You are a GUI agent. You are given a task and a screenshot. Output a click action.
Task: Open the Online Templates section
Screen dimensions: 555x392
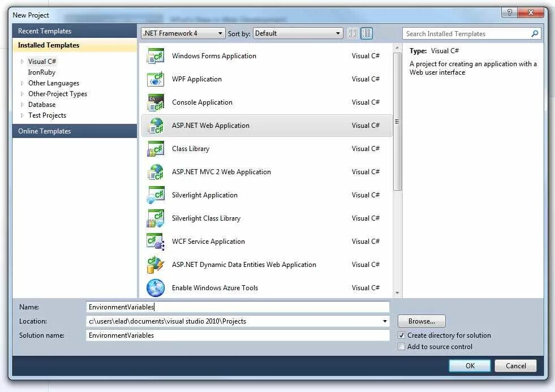coord(74,131)
